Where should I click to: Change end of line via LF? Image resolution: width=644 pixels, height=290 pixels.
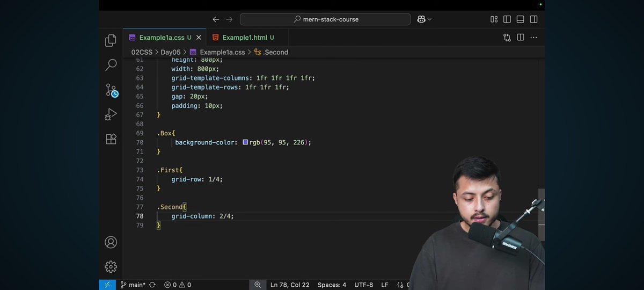coord(385,285)
